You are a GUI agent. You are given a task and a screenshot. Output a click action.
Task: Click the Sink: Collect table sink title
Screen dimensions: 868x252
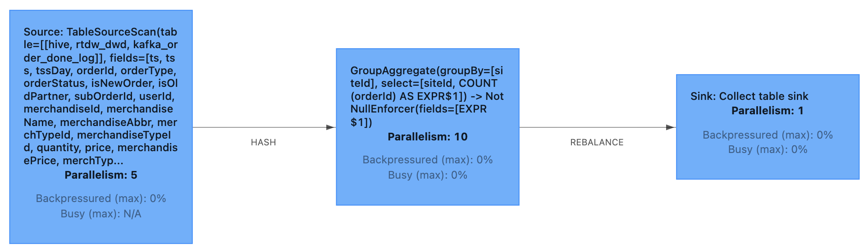pos(749,96)
